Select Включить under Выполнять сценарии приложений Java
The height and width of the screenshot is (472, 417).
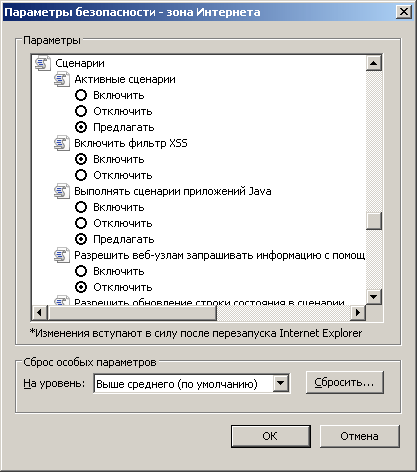coord(81,207)
